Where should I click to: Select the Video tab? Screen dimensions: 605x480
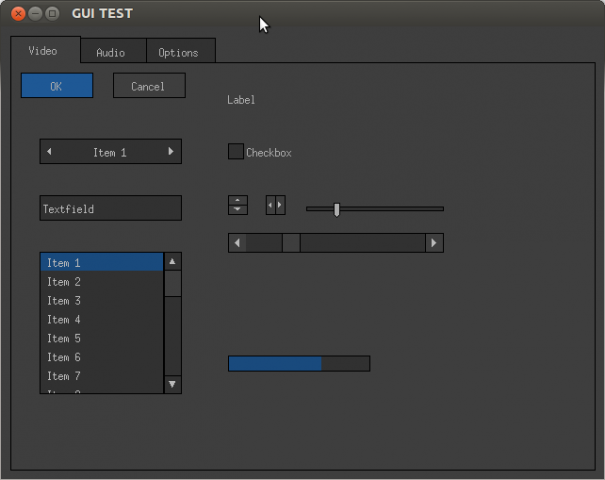point(43,50)
